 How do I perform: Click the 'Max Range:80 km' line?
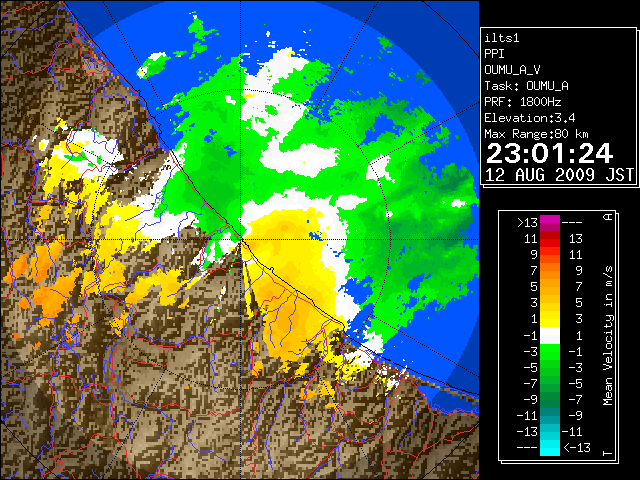536,134
